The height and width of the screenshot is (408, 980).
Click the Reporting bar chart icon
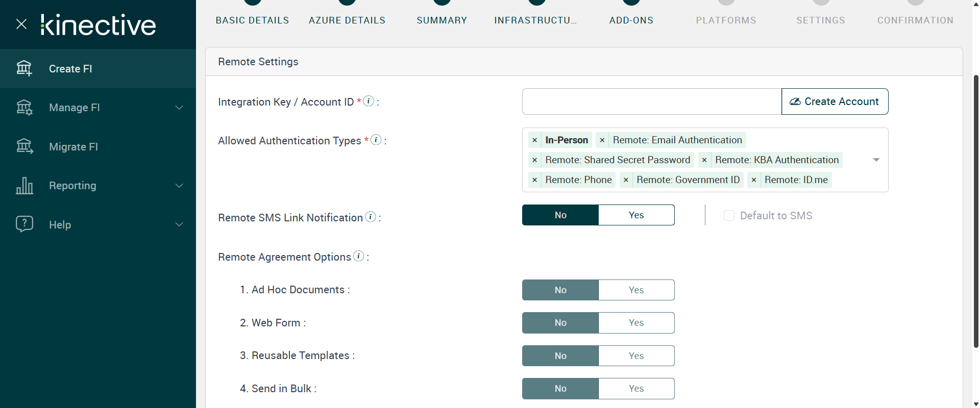(x=24, y=186)
